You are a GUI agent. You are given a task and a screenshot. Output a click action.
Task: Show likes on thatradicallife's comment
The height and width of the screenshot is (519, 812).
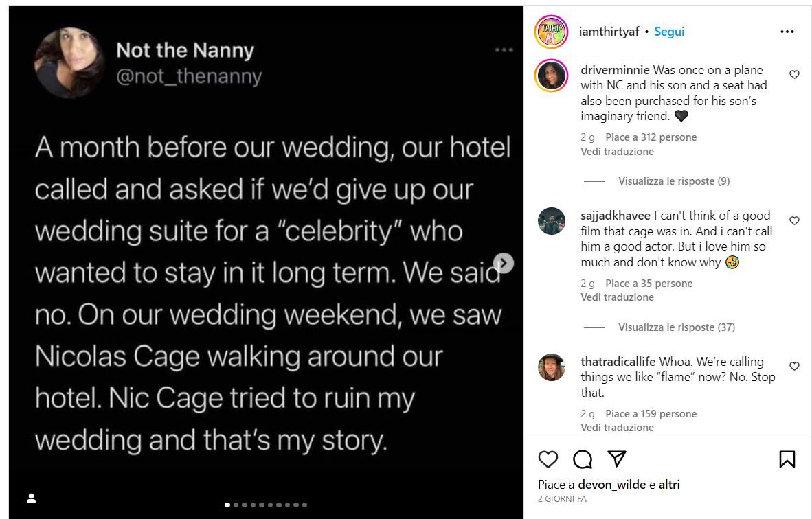(x=651, y=414)
